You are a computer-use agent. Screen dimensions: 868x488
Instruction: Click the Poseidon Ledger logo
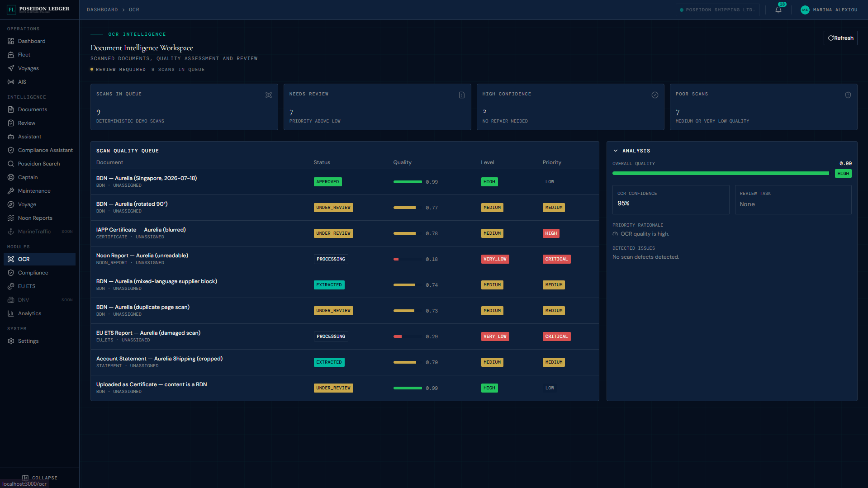[38, 9]
